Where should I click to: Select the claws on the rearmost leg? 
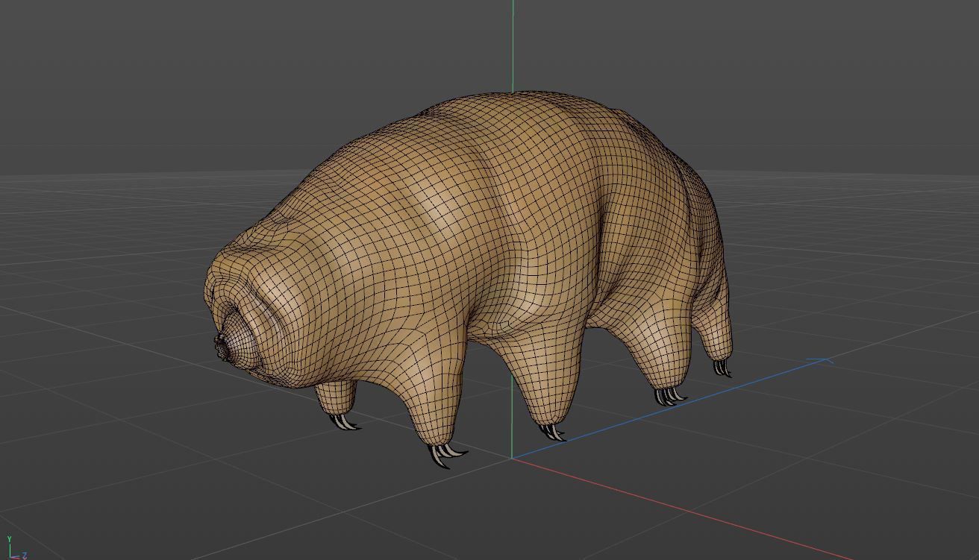(x=722, y=368)
